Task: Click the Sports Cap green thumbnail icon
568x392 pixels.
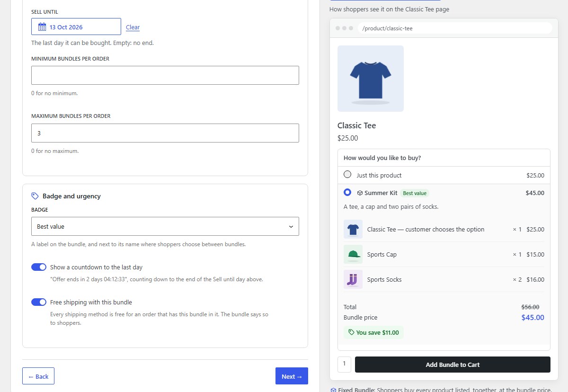Action: pyautogui.click(x=353, y=254)
